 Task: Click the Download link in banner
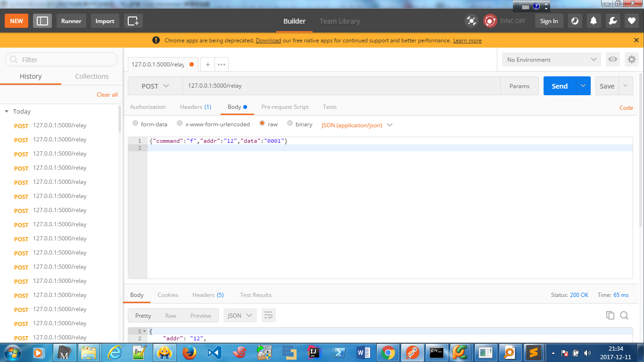pos(268,41)
